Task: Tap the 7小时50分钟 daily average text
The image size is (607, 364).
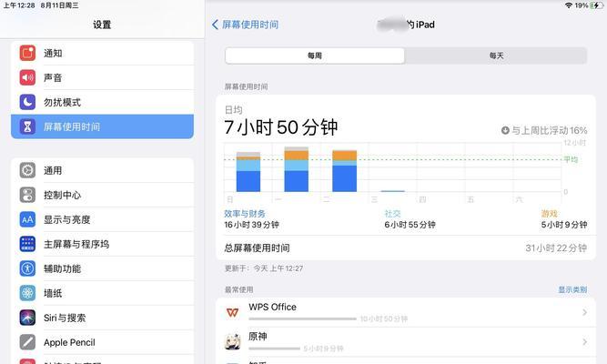Action: click(281, 127)
